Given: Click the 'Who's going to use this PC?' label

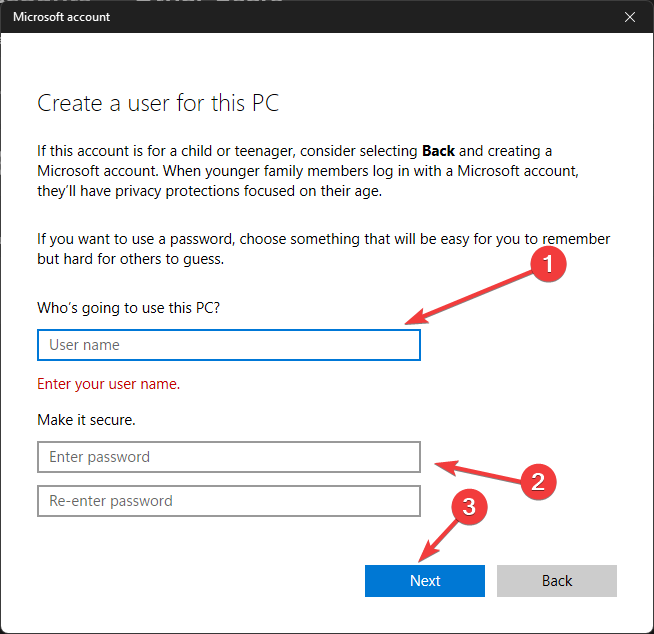Looking at the screenshot, I should pyautogui.click(x=129, y=308).
